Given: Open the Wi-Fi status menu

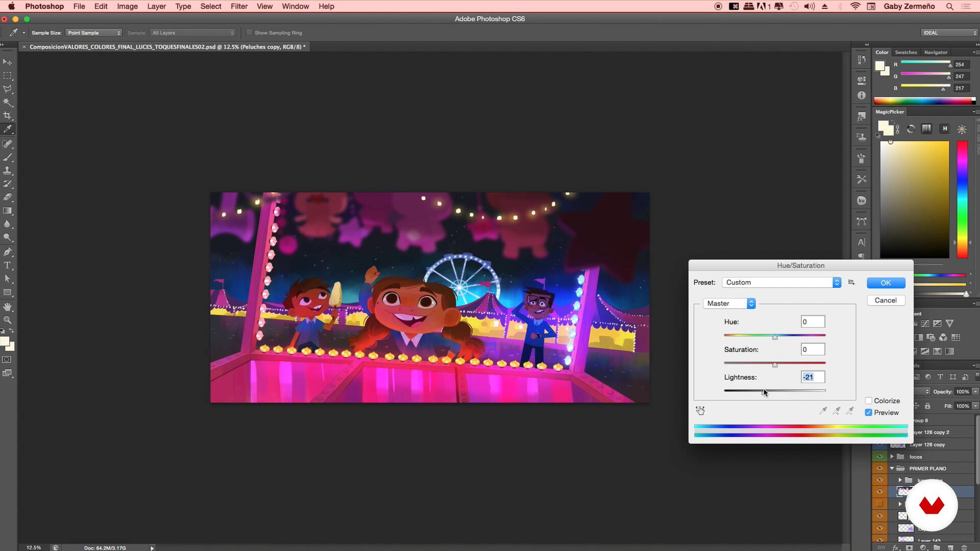Looking at the screenshot, I should tap(855, 6).
